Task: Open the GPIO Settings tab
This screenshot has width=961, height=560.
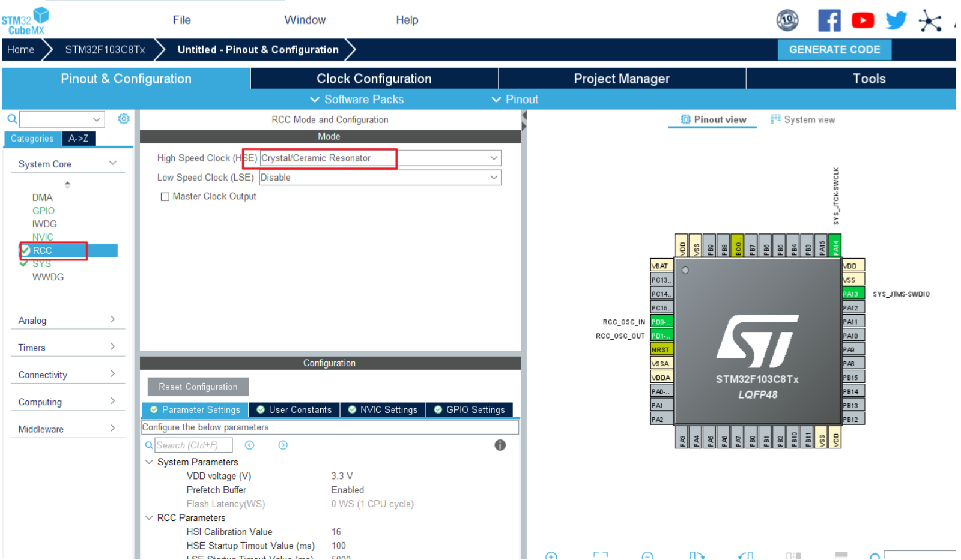Action: pyautogui.click(x=469, y=409)
